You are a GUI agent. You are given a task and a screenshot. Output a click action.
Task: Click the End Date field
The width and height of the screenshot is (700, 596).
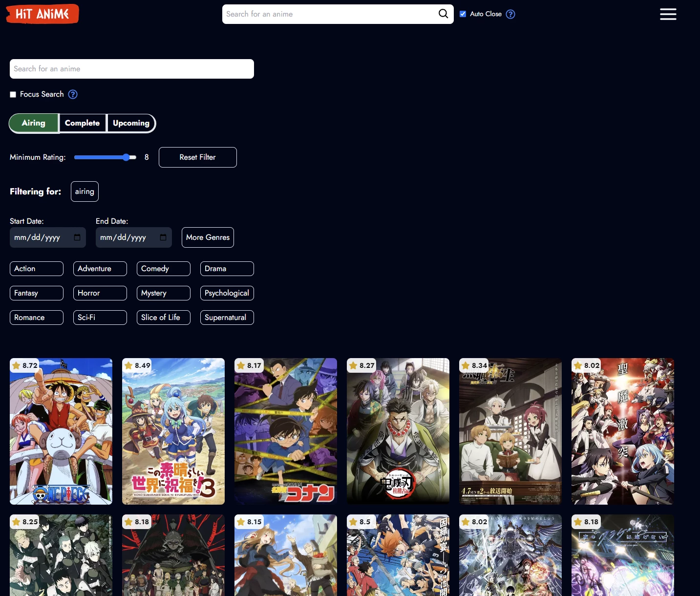pos(134,237)
